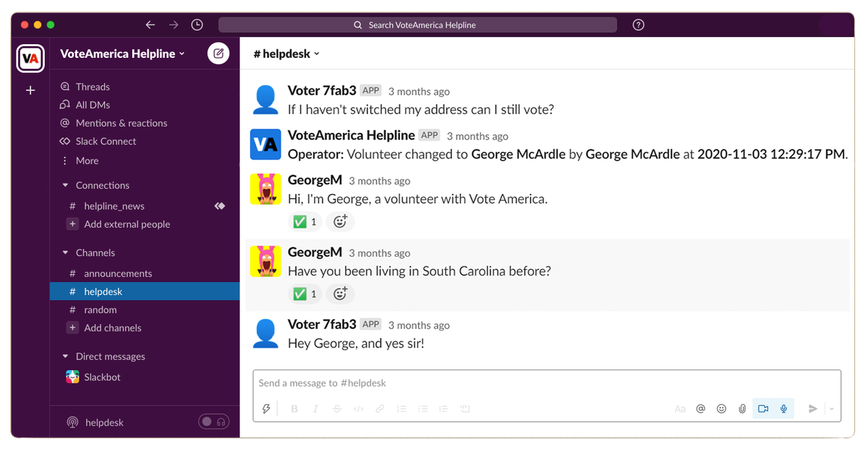
Task: Add an emoji reaction to George's greeting
Action: pyautogui.click(x=340, y=221)
